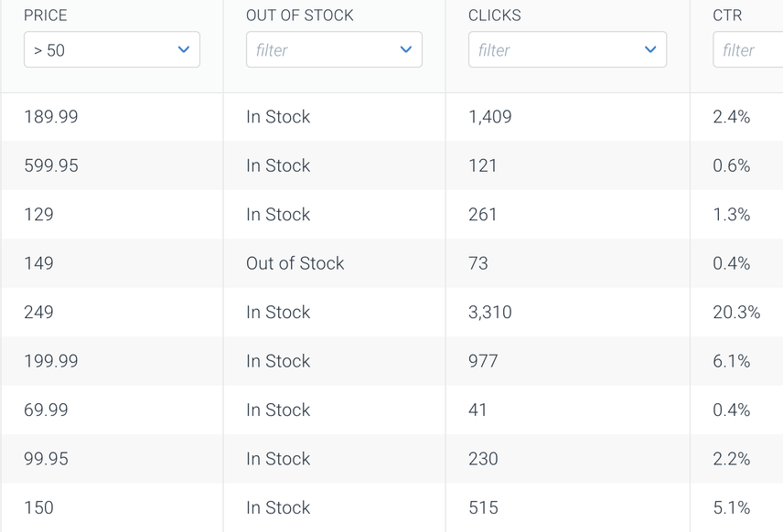Click the 99.95 price cell
The height and width of the screenshot is (532, 783).
pos(46,459)
